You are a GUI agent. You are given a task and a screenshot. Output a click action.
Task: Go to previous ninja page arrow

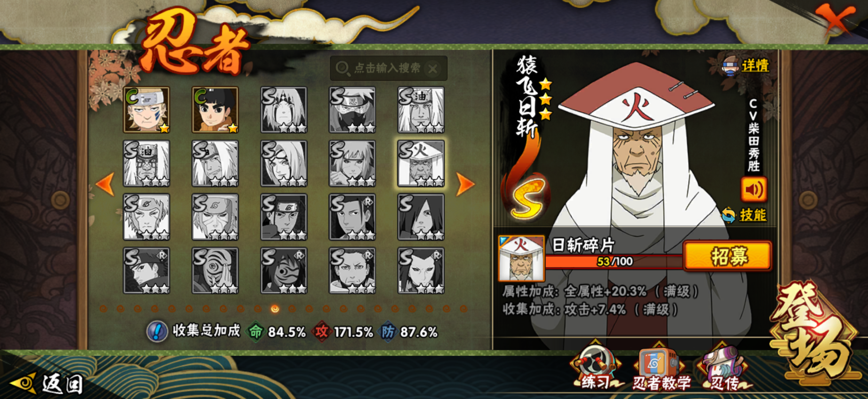point(105,184)
